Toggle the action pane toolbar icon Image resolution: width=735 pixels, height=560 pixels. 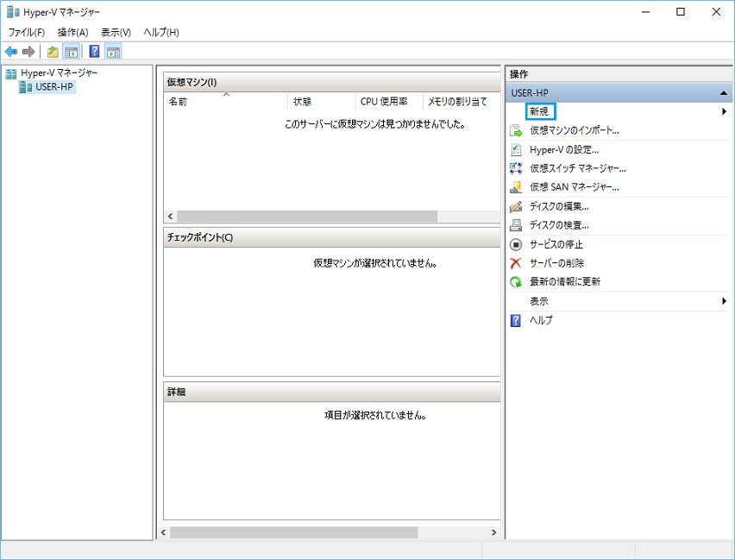coord(113,52)
